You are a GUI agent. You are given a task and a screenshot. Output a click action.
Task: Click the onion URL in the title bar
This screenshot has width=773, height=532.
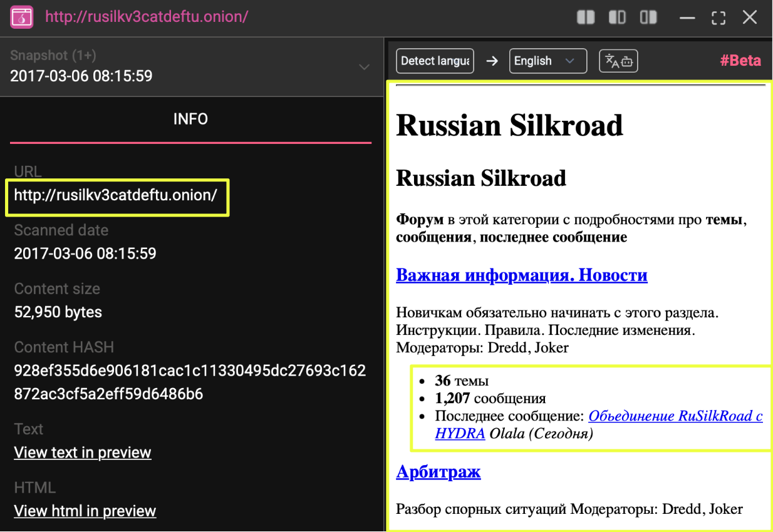[x=147, y=17]
